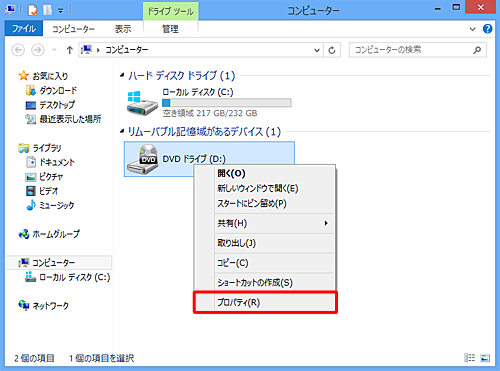Switch to details view icon in status bar
Image resolution: width=500 pixels, height=371 pixels.
pos(469,358)
